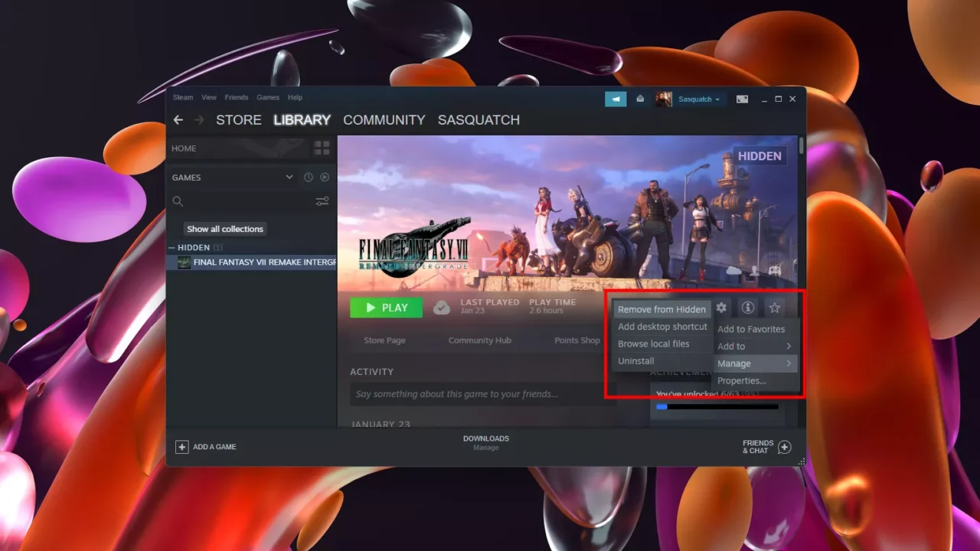Click the ACTIVITY section heading
Image resolution: width=980 pixels, height=551 pixels.
[x=372, y=372]
